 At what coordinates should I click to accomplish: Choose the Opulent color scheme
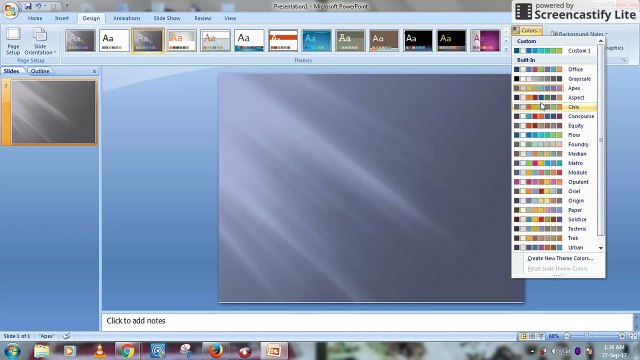point(554,182)
